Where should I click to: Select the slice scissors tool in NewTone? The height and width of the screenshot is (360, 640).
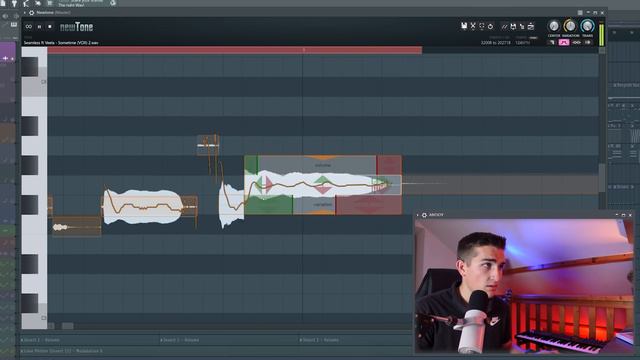[x=473, y=26]
